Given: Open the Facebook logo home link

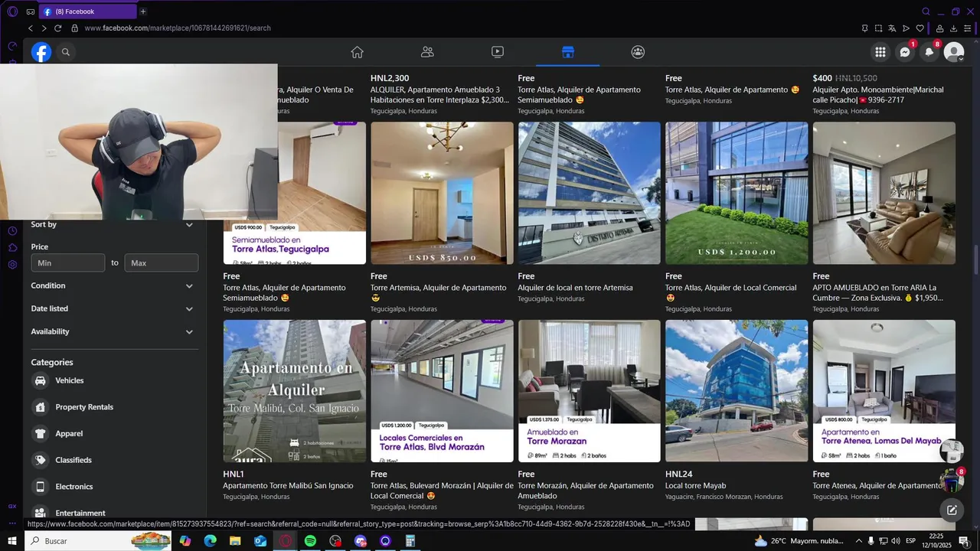Looking at the screenshot, I should tap(41, 52).
